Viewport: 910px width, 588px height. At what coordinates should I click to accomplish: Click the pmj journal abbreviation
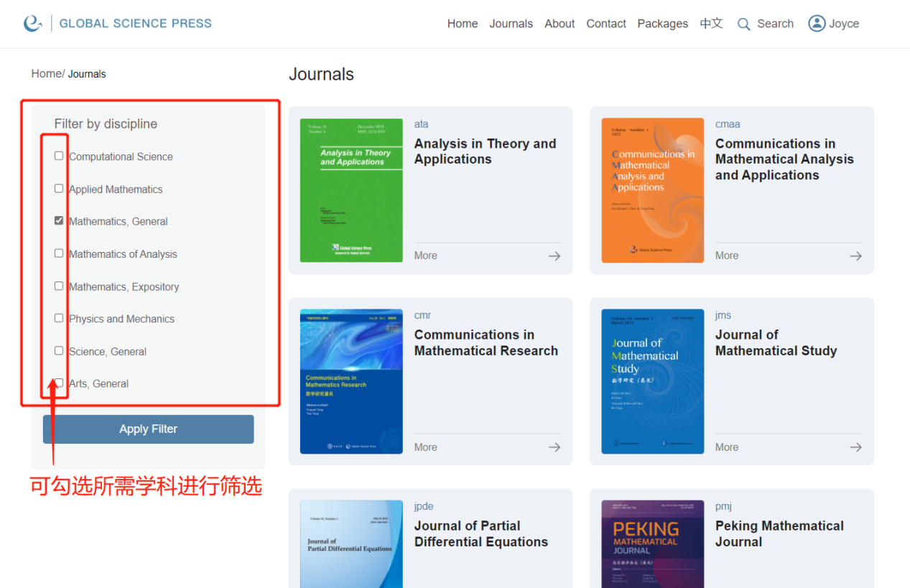pos(724,507)
